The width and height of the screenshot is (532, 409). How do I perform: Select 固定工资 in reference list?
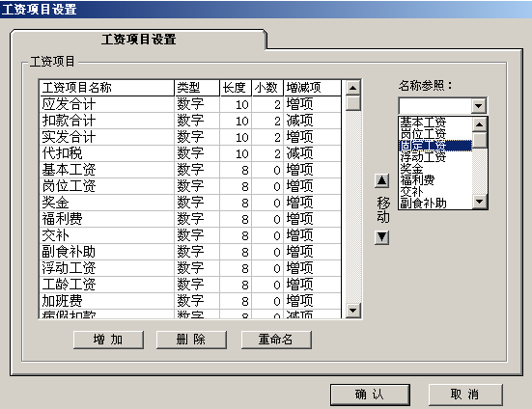point(435,146)
